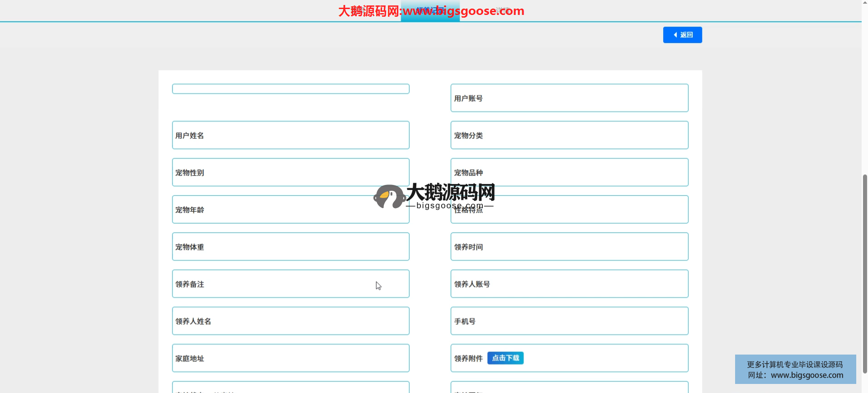Focus the 宠物性别 field

click(290, 172)
